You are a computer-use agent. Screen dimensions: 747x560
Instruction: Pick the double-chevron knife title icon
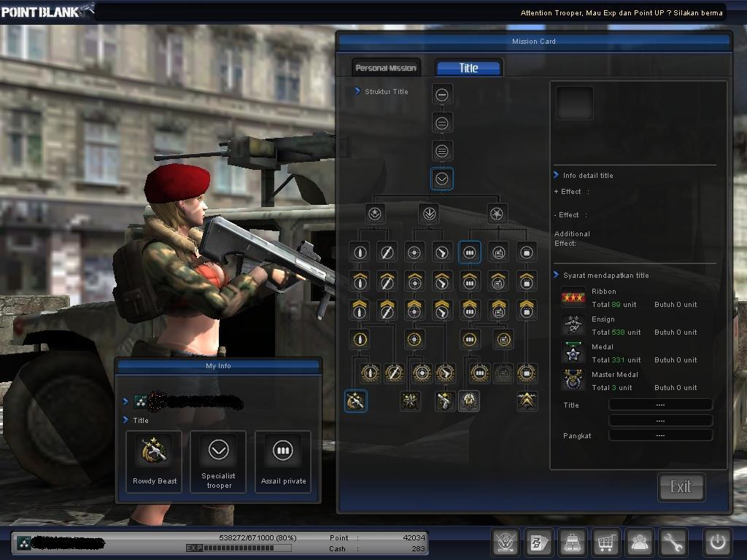(x=387, y=310)
